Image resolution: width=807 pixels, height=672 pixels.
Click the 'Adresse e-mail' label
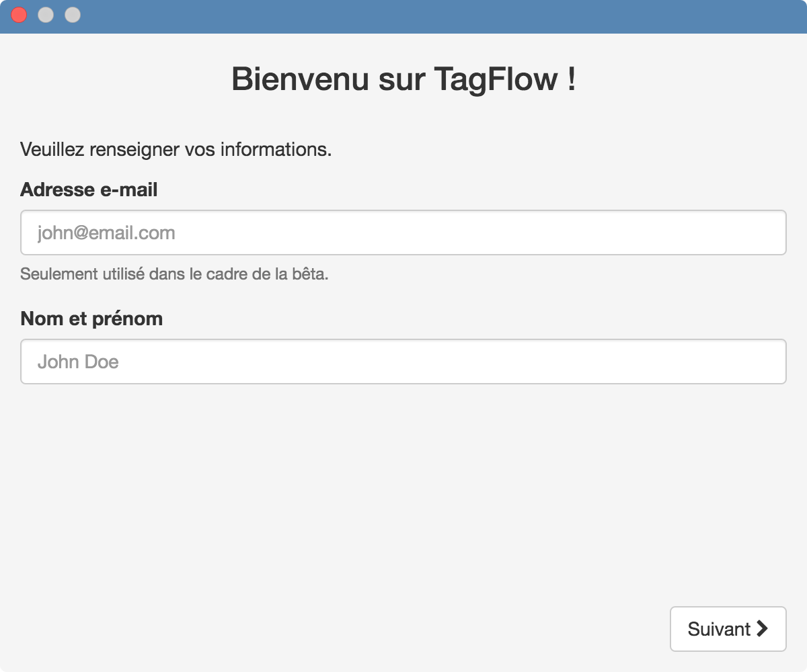[89, 190]
